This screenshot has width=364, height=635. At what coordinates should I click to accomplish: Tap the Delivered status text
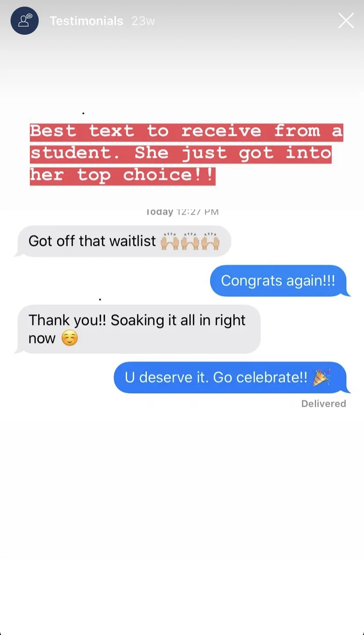(324, 404)
